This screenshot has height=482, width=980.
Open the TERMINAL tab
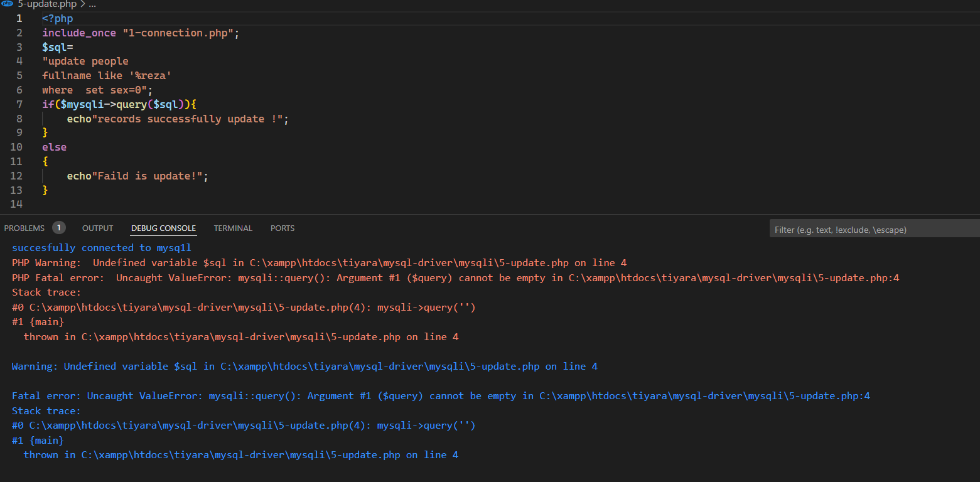[x=233, y=228]
